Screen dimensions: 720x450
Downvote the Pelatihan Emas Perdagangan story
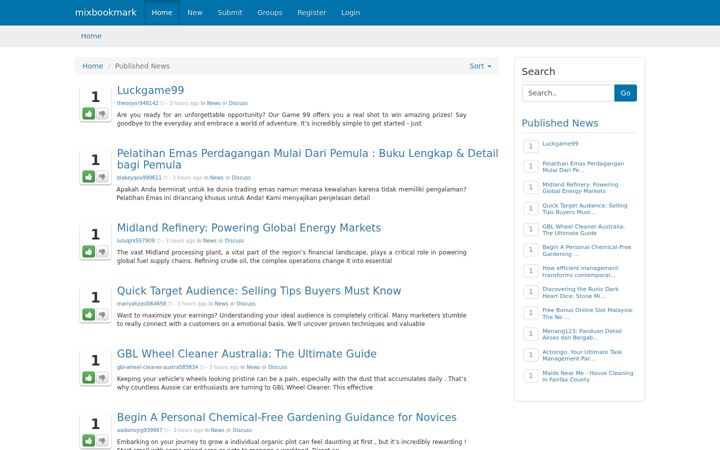click(x=102, y=176)
